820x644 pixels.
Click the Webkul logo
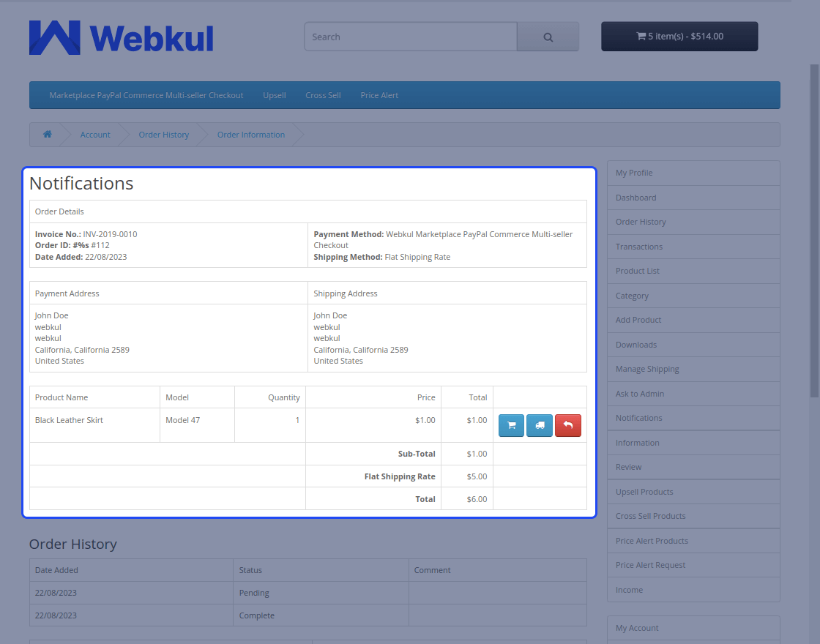[x=121, y=37]
